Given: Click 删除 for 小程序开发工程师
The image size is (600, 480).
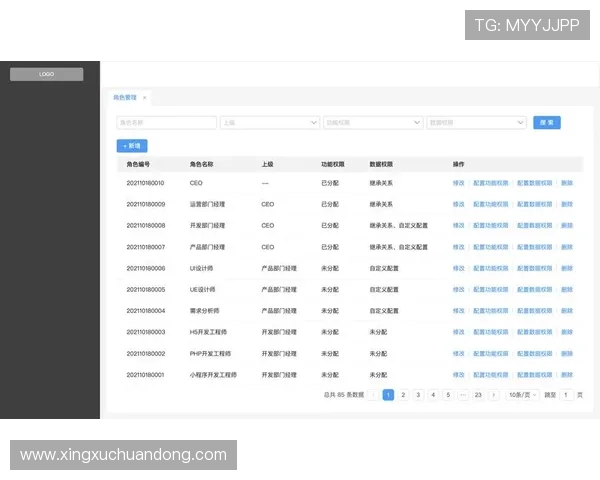Looking at the screenshot, I should 567,375.
